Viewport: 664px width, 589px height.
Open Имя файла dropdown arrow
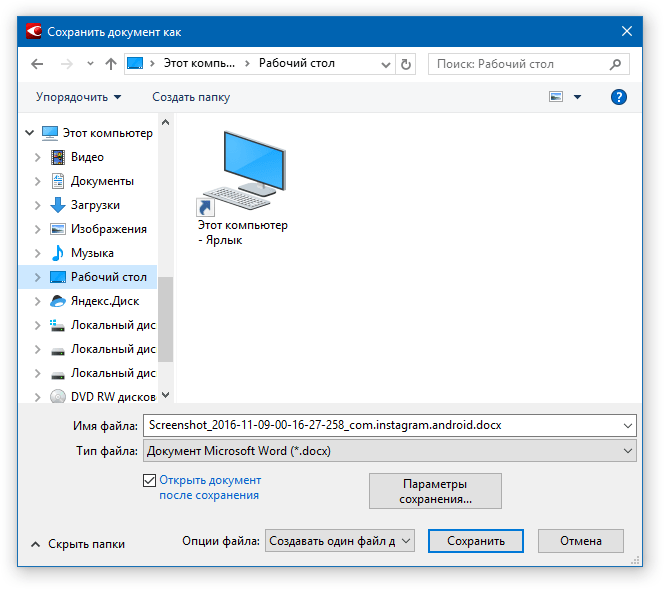628,426
